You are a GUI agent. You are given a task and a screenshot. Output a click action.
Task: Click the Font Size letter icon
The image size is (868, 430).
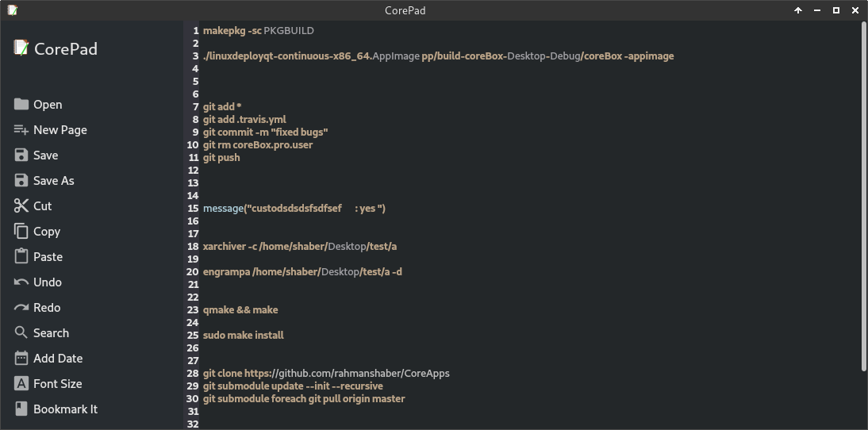(21, 383)
